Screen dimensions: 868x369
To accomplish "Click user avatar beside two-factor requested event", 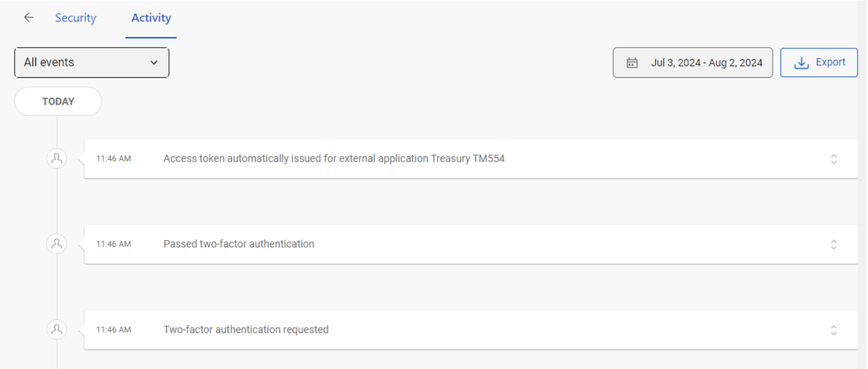I will click(x=57, y=330).
